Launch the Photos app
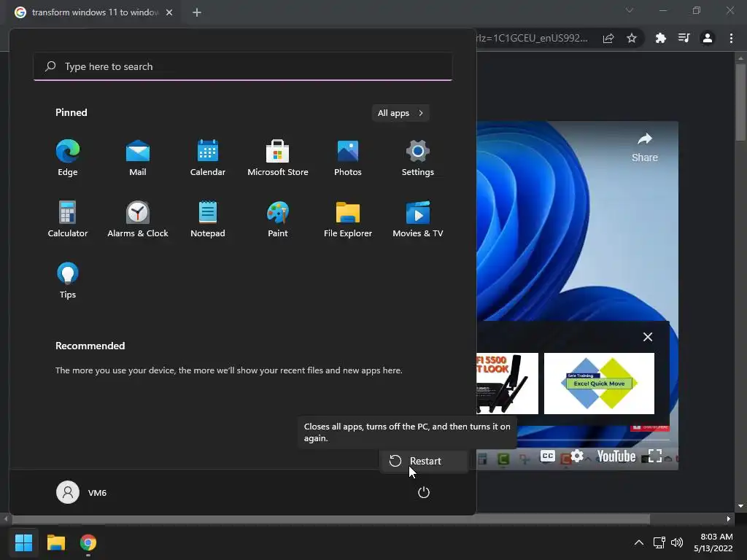Viewport: 747px width, 560px height. coord(348,158)
